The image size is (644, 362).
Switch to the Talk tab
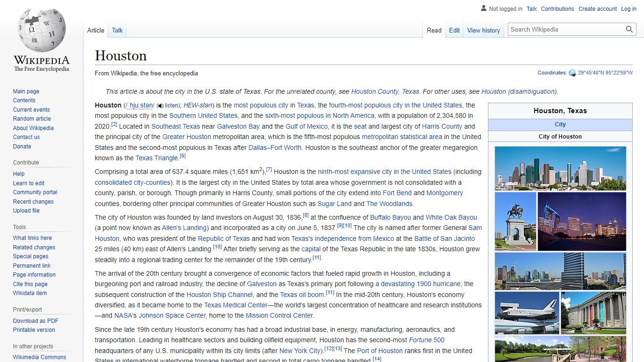[117, 30]
